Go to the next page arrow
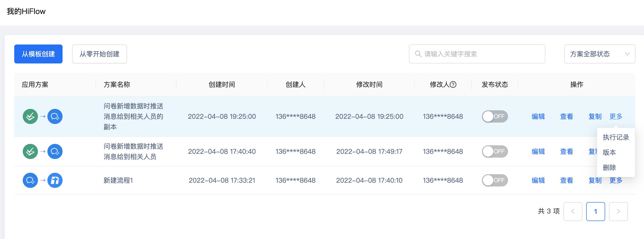This screenshot has height=239, width=644. [618, 212]
